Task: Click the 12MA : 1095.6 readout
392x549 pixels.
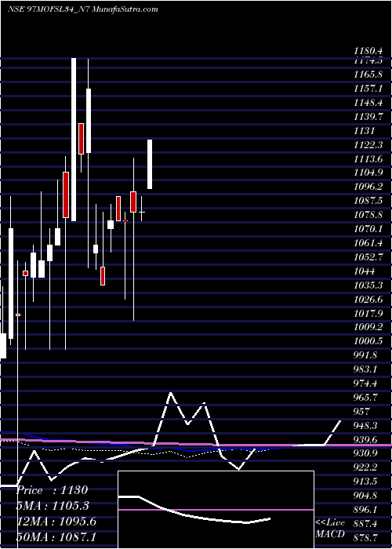Action: tap(56, 522)
